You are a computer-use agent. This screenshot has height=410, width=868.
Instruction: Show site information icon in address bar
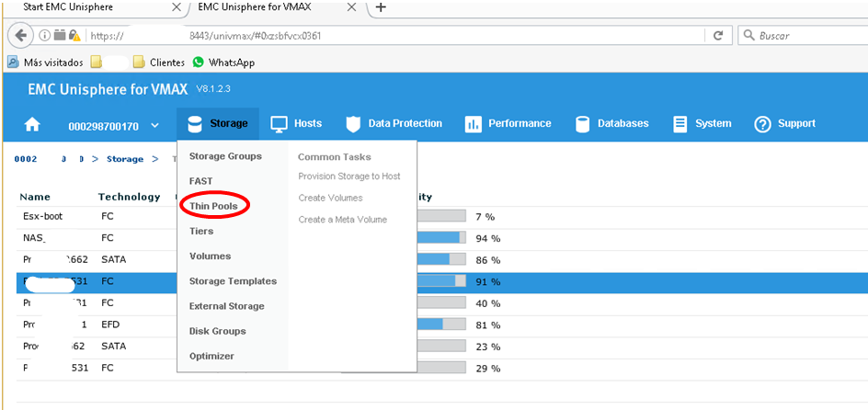click(44, 36)
